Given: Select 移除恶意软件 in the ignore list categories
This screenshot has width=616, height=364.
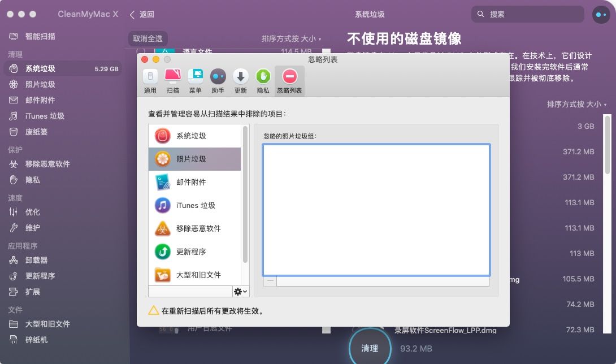Looking at the screenshot, I should coord(194,229).
